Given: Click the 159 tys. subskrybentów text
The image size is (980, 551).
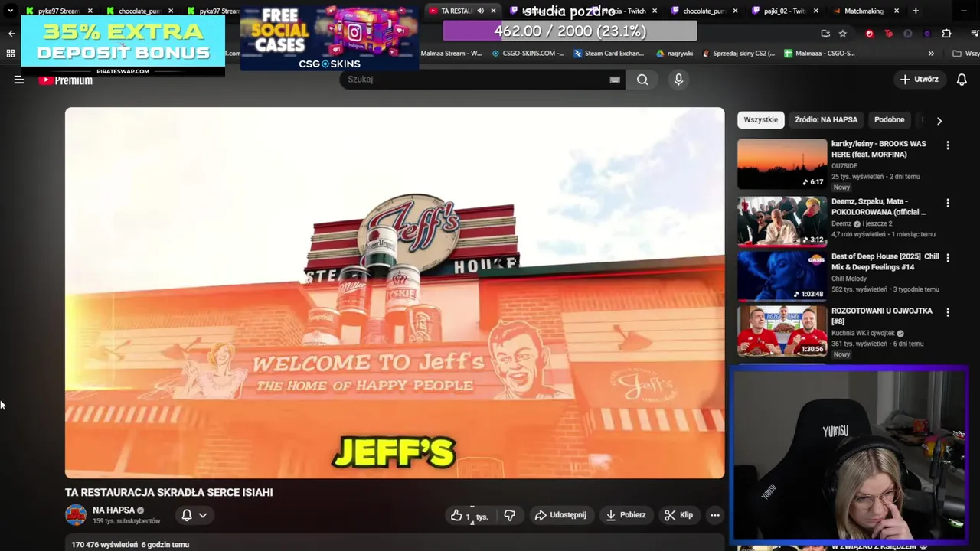Looking at the screenshot, I should [126, 521].
